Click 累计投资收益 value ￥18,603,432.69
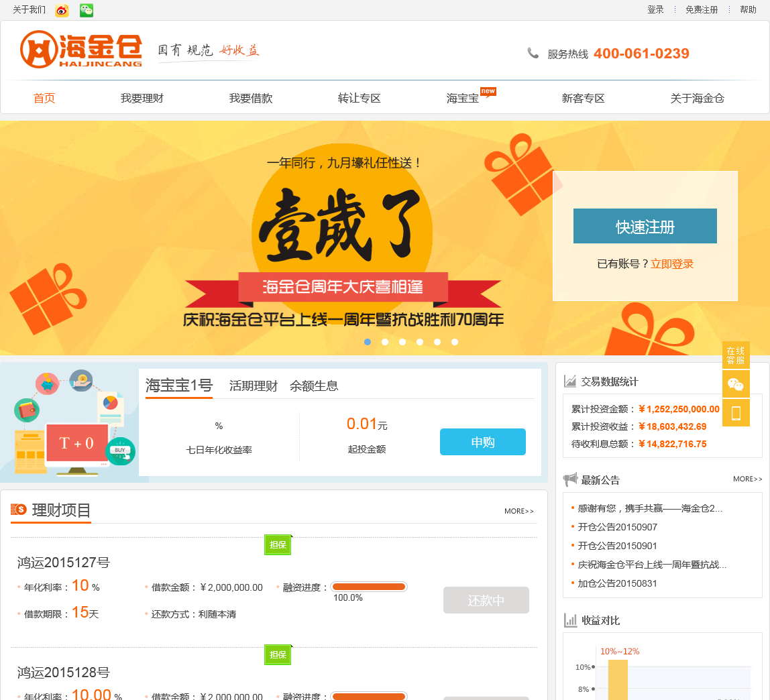The height and width of the screenshot is (700, 770). coord(672,426)
